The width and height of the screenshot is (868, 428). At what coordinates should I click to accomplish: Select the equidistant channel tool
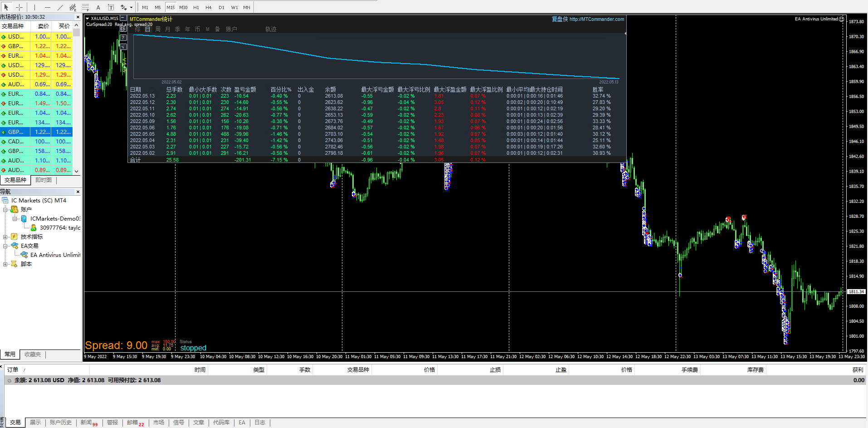[73, 7]
